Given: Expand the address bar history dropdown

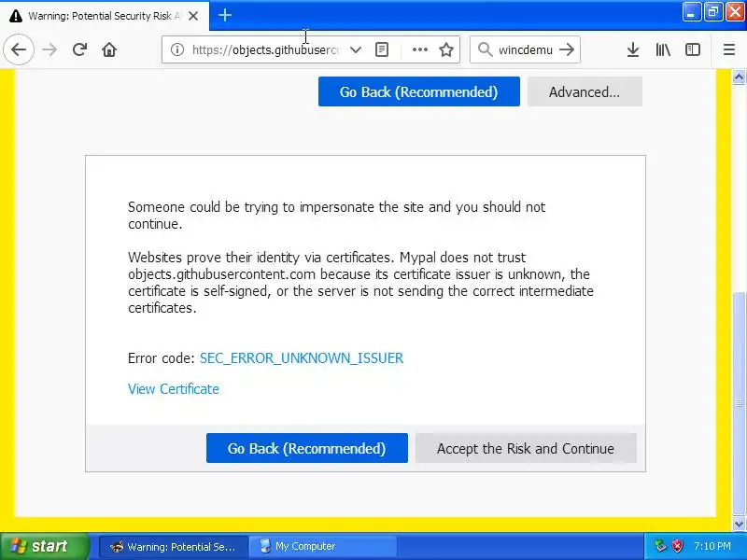Looking at the screenshot, I should [356, 49].
